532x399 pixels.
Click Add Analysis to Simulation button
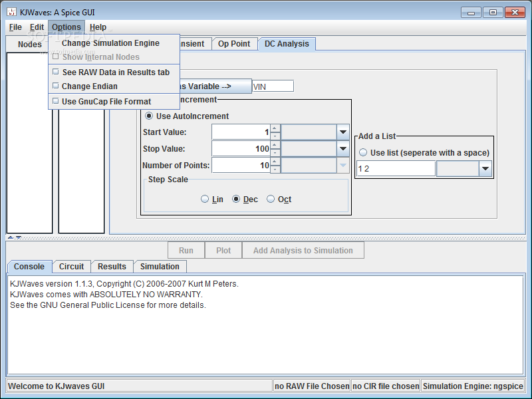click(303, 251)
